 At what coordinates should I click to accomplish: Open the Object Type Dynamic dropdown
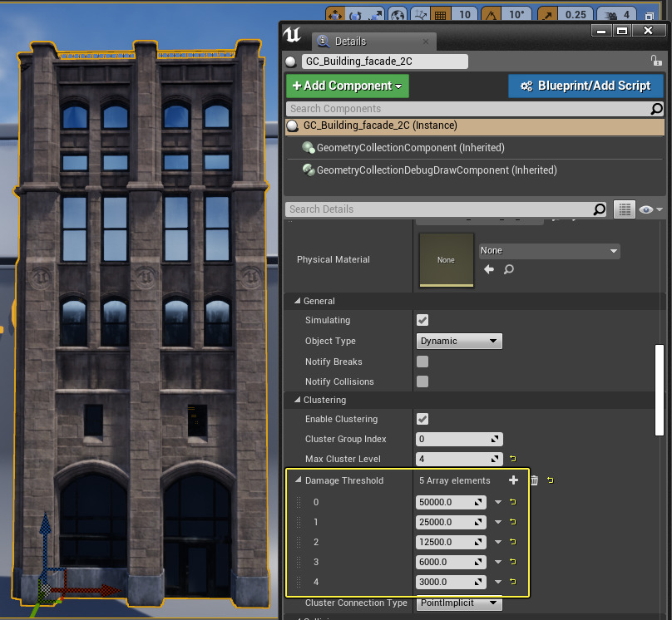click(x=458, y=341)
